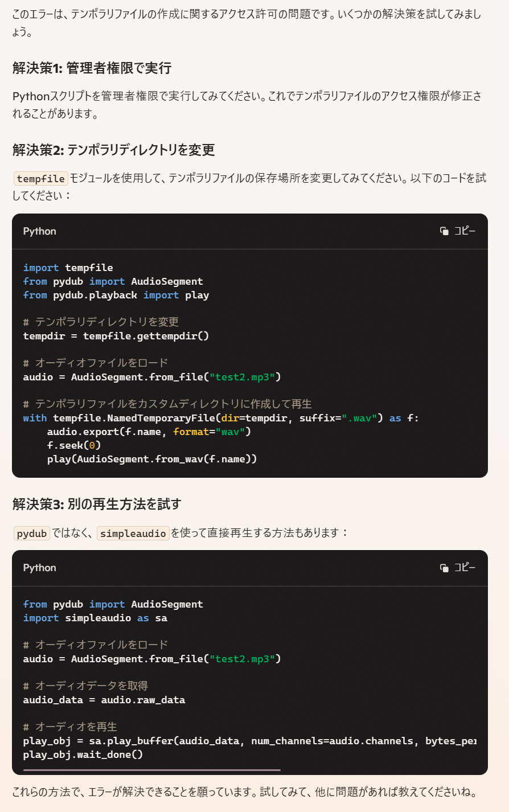Click the closing paragraph starting with これらの方法で
Screen dimensions: 509x812
244,792
